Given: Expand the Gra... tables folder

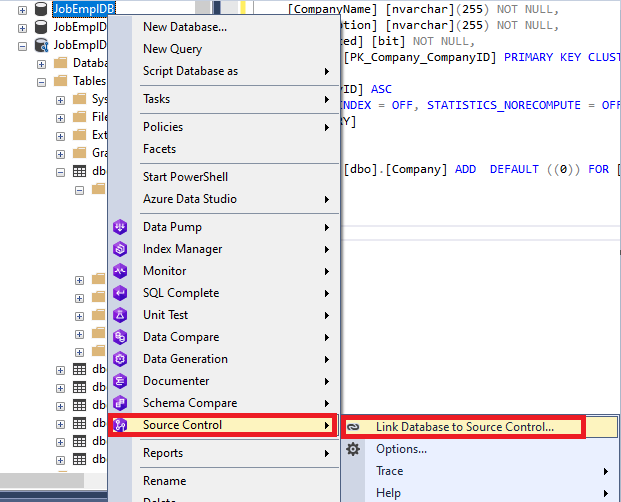Looking at the screenshot, I should pos(60,154).
